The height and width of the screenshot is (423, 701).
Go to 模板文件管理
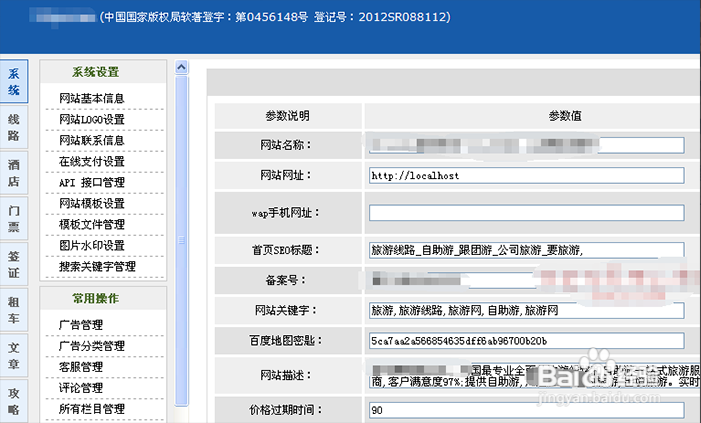point(92,224)
